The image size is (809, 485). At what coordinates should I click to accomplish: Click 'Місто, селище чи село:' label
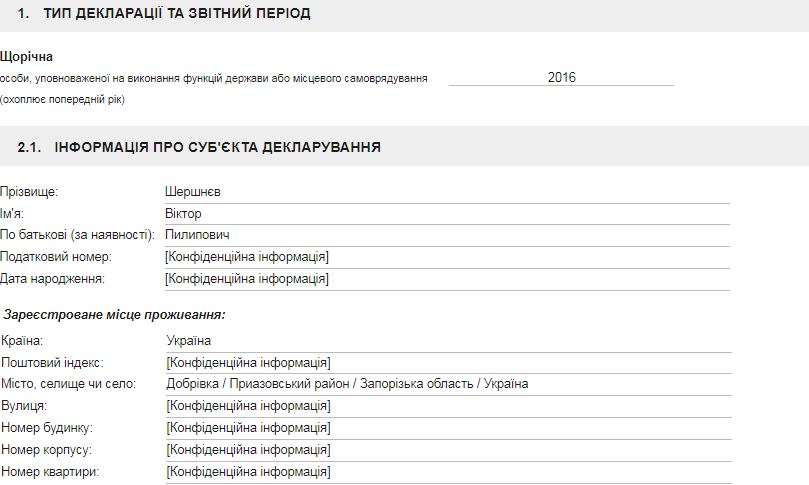coord(69,384)
